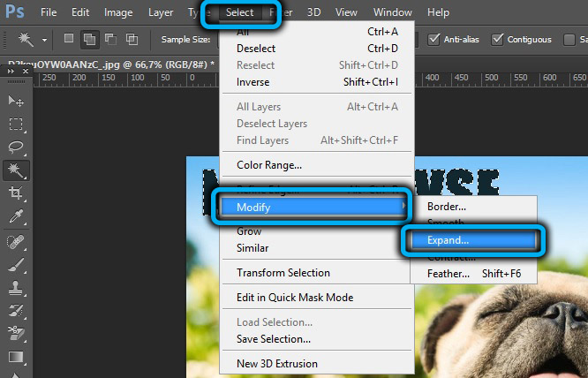
Task: Toggle the Contiguous checkbox
Action: 497,39
